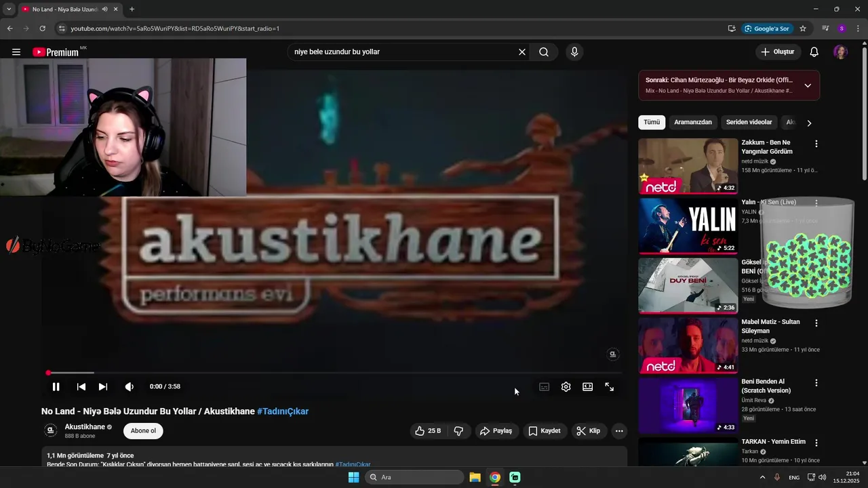This screenshot has width=868, height=488.
Task: Skip to next video
Action: (103, 387)
